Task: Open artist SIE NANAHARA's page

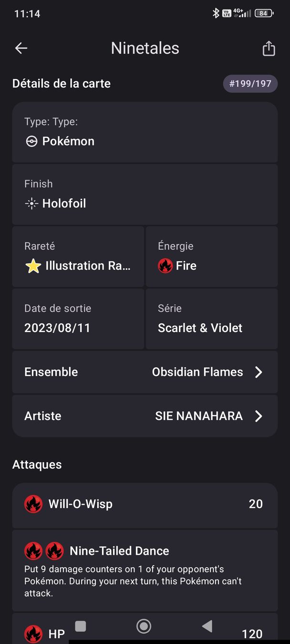Action: 199,416
